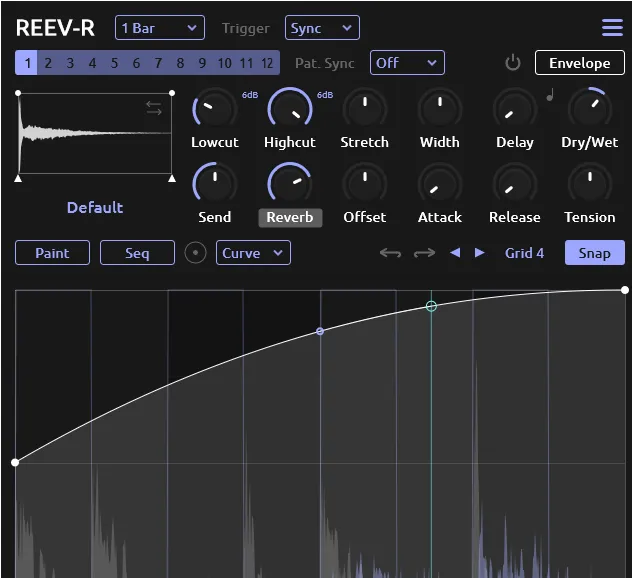The width and height of the screenshot is (632, 578).
Task: Select pattern 7
Action: 158,63
